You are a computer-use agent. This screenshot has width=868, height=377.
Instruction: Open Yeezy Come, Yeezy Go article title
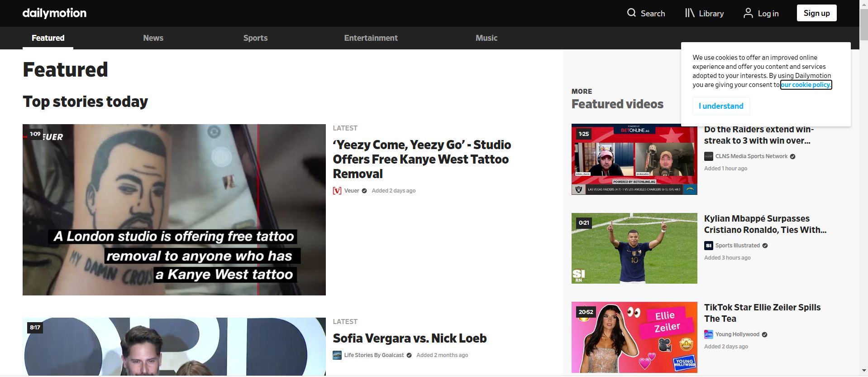tap(422, 159)
